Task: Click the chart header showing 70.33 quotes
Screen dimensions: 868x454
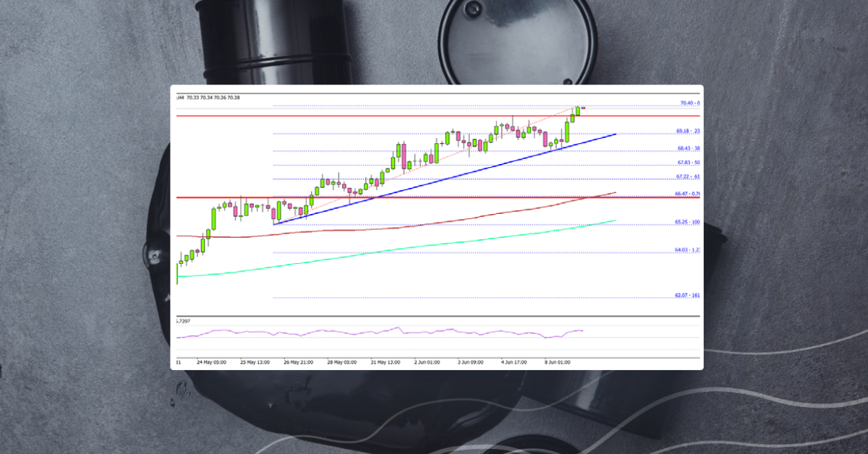Action: (x=210, y=95)
